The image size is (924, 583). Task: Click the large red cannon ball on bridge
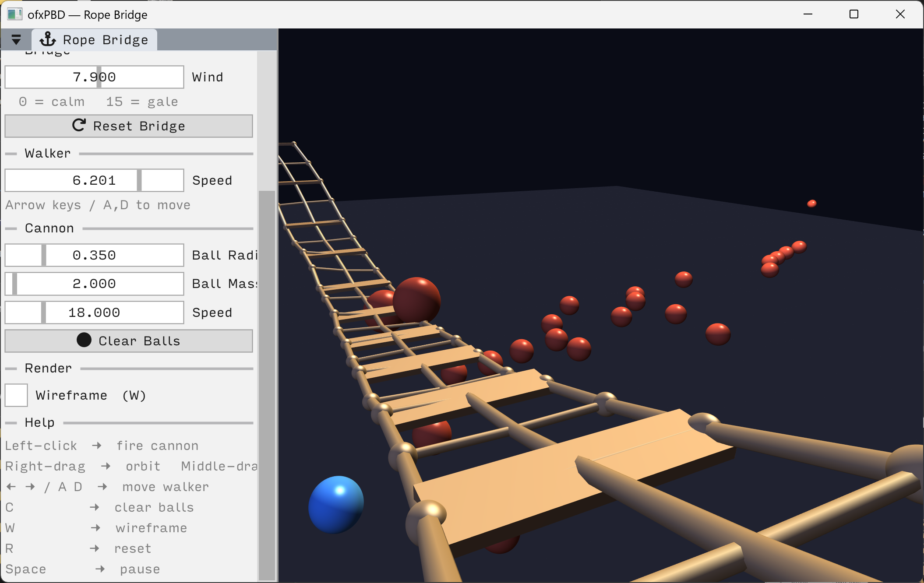click(416, 301)
